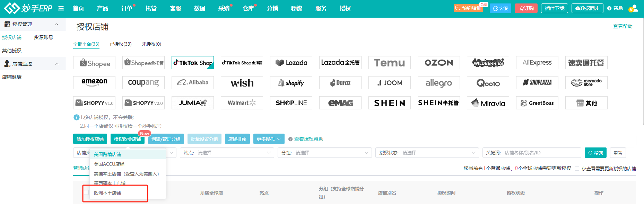Select the Qoo10 platform logo
The height and width of the screenshot is (207, 644).
[488, 83]
